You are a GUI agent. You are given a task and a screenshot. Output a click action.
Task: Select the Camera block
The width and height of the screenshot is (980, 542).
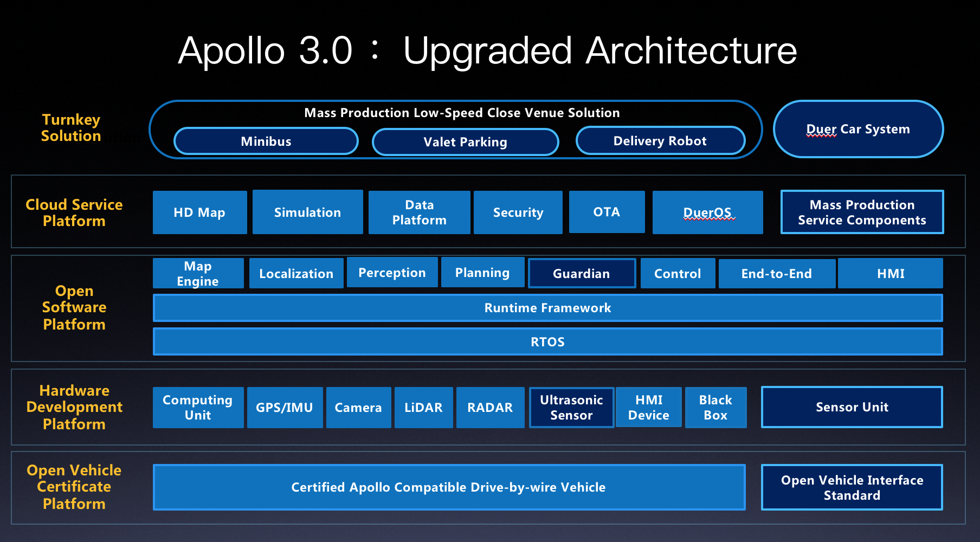pos(358,408)
